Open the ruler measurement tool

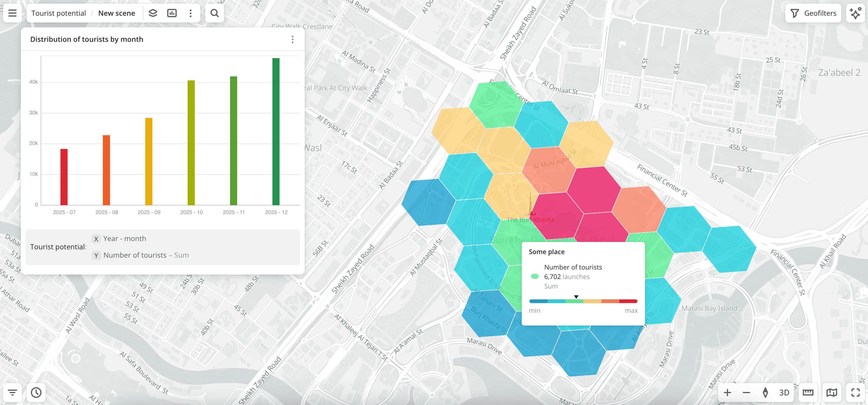[808, 392]
